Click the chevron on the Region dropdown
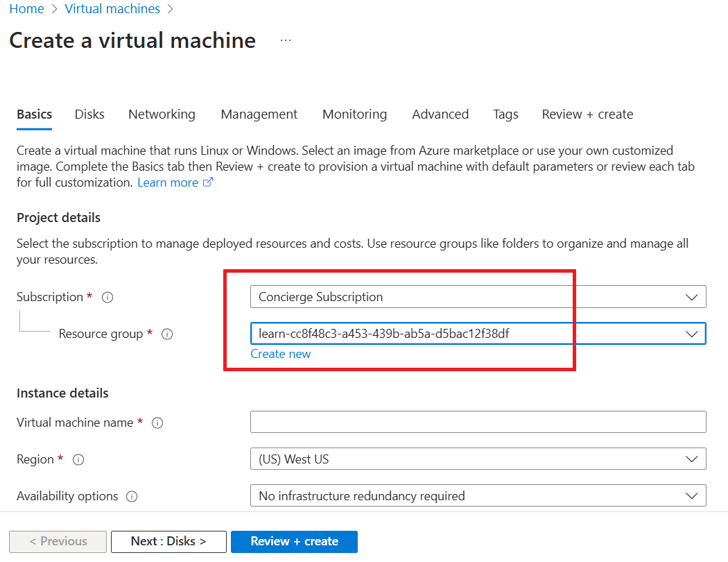Image resolution: width=728 pixels, height=562 pixels. click(x=691, y=459)
